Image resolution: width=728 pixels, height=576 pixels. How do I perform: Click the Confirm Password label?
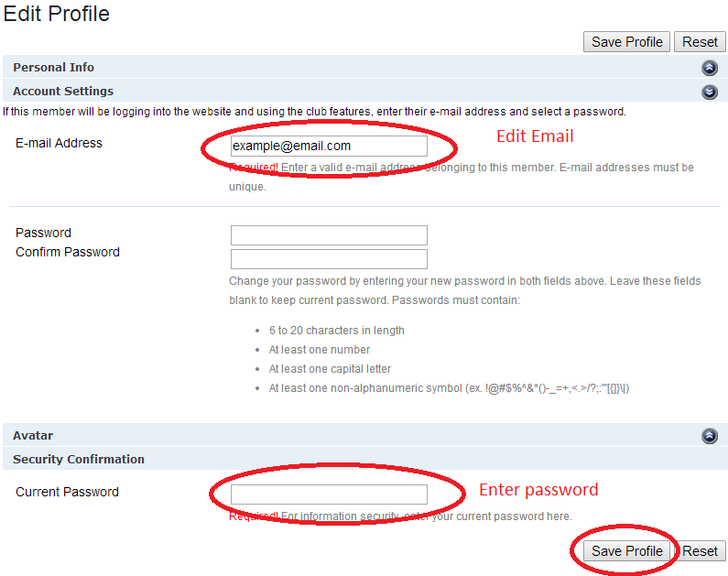pyautogui.click(x=68, y=252)
